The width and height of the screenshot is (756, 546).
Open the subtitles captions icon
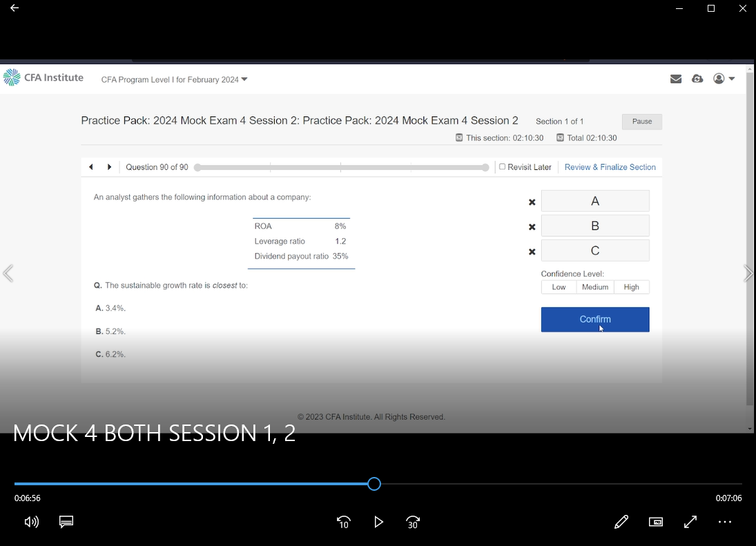(66, 522)
